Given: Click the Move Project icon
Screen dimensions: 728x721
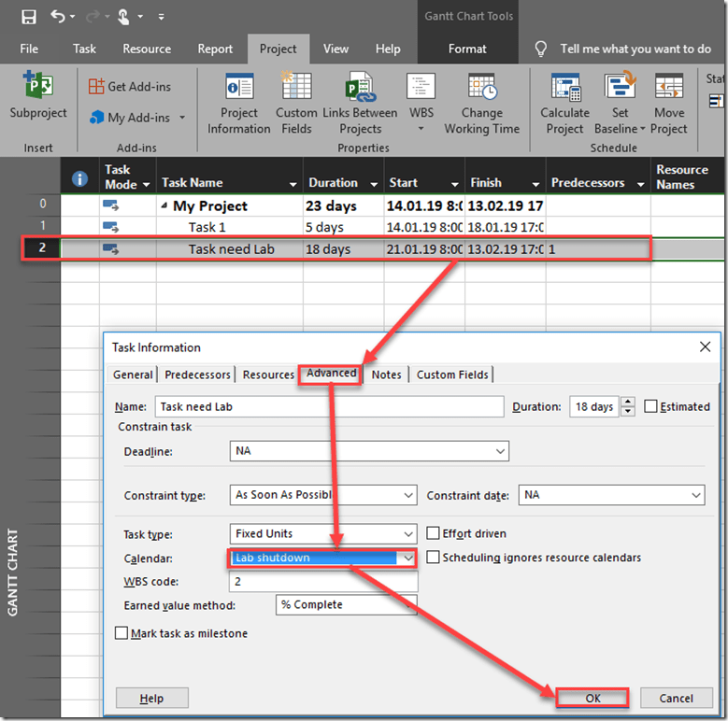Looking at the screenshot, I should pos(668,103).
